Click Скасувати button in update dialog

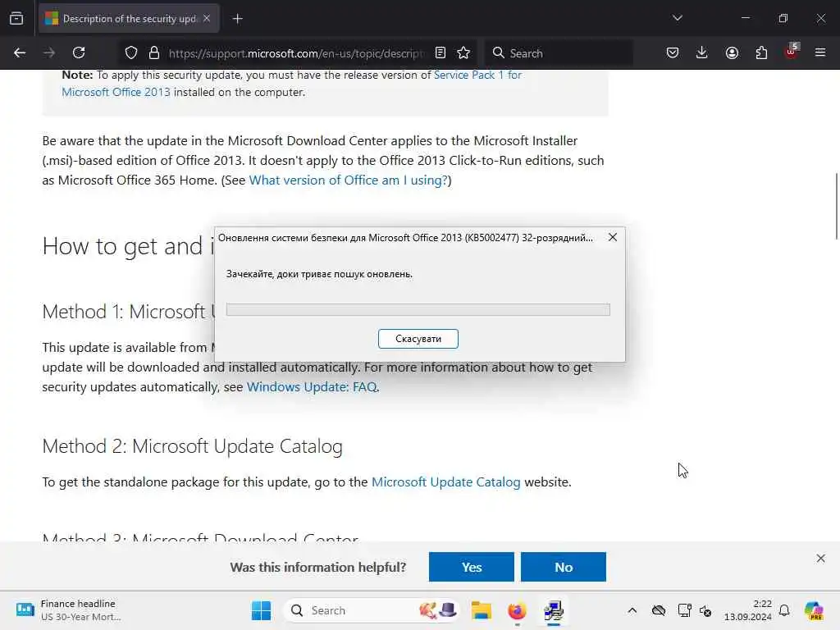coord(418,339)
